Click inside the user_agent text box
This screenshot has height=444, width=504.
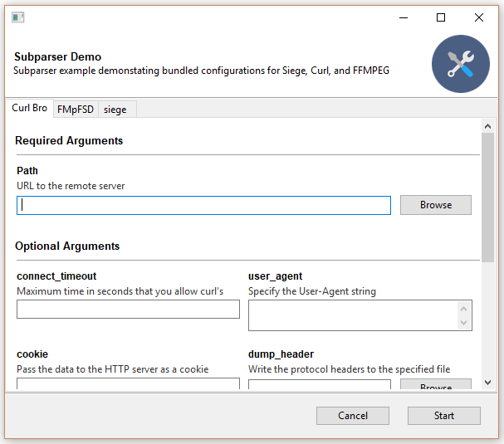pos(352,315)
